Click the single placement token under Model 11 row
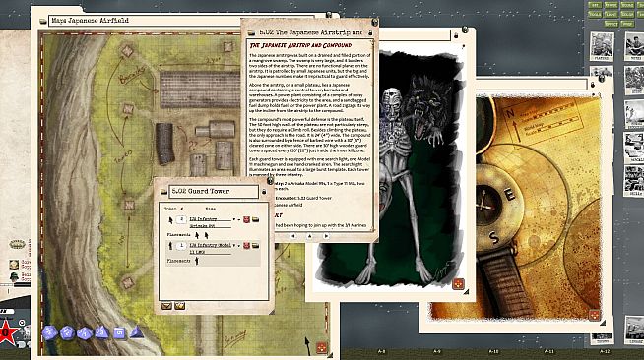 (x=197, y=261)
